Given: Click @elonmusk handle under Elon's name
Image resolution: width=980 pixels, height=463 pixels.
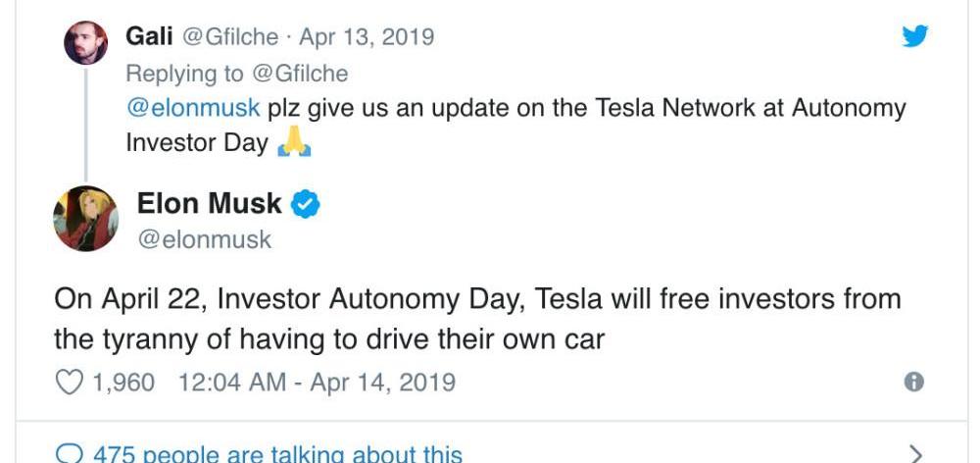Looking at the screenshot, I should 204,239.
